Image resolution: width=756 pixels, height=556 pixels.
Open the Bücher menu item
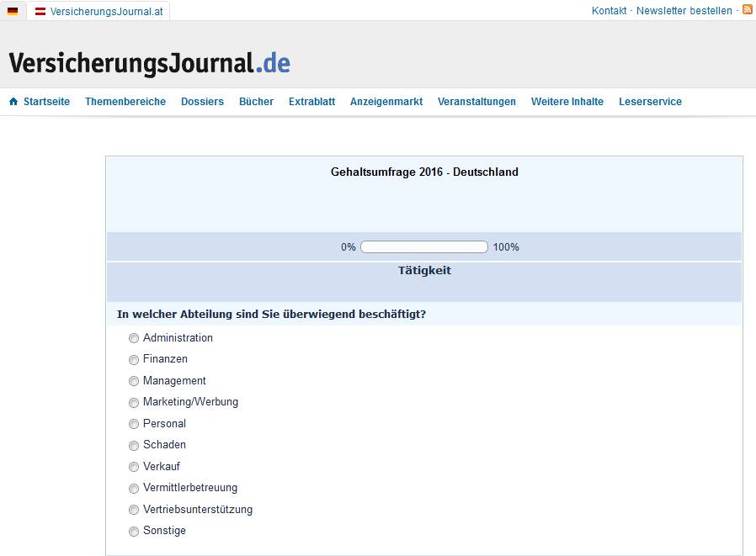[x=256, y=102]
